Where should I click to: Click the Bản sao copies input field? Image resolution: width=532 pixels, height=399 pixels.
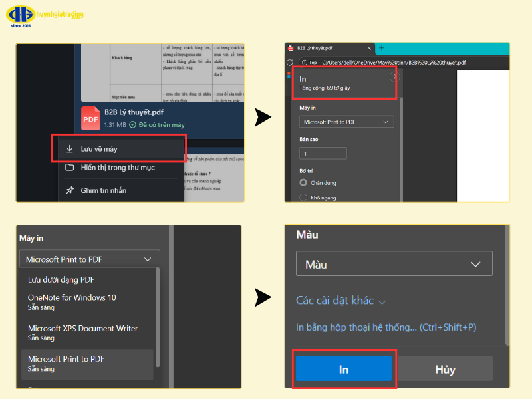323,154
